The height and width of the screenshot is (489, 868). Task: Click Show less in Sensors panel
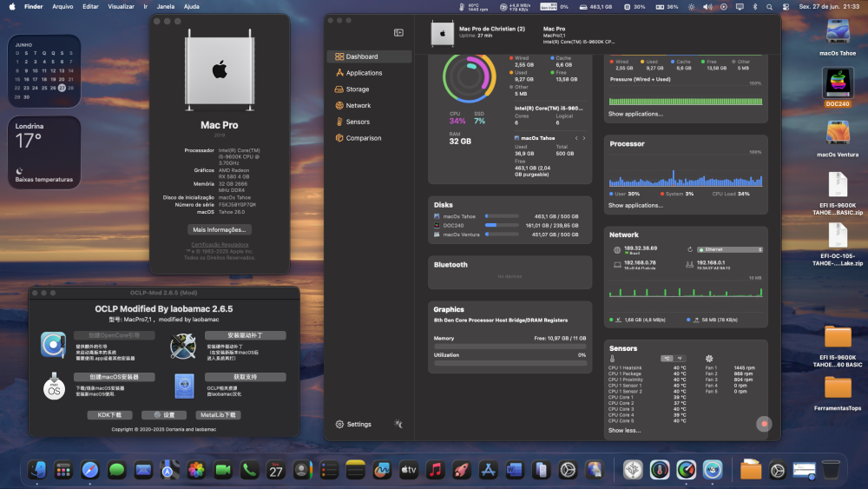click(x=624, y=430)
